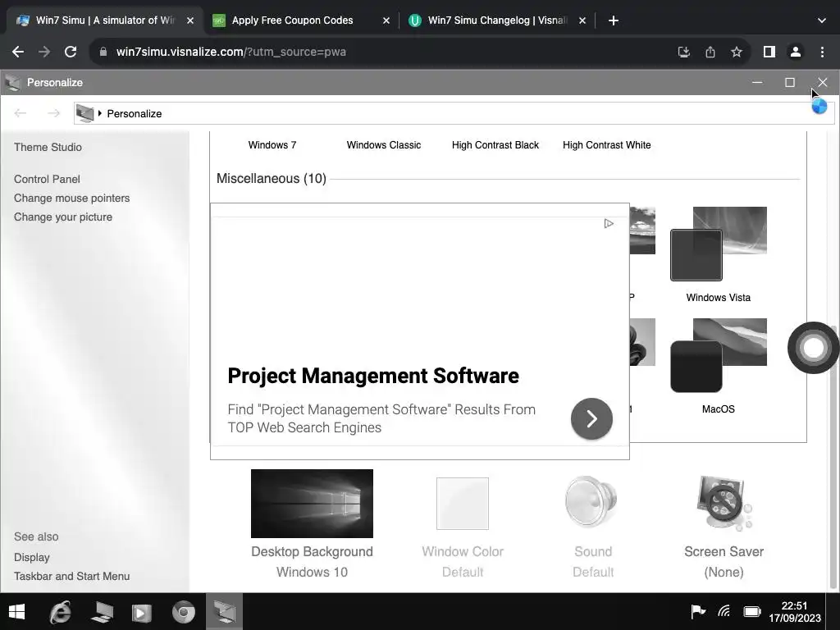
Task: Open Change mouse pointers link
Action: (x=72, y=199)
